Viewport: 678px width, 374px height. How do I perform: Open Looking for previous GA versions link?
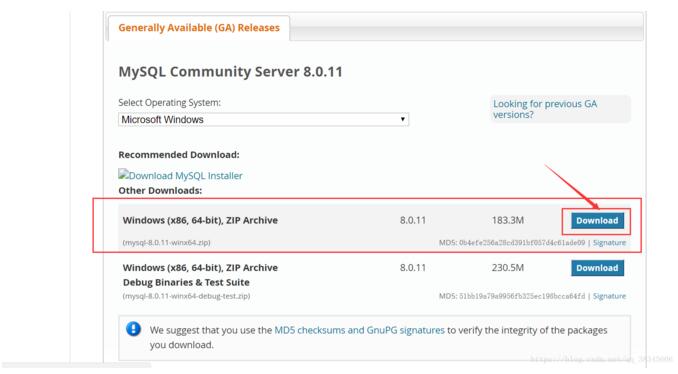click(x=545, y=109)
